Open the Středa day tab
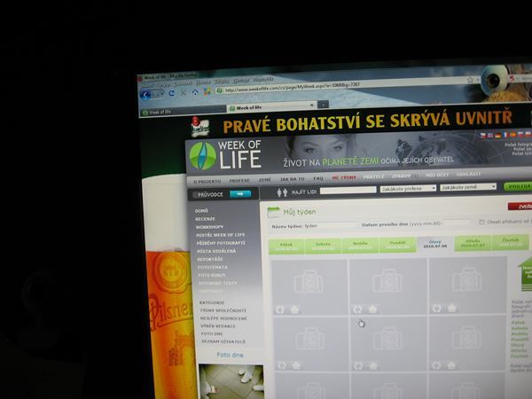This screenshot has height=399, width=532. (473, 243)
